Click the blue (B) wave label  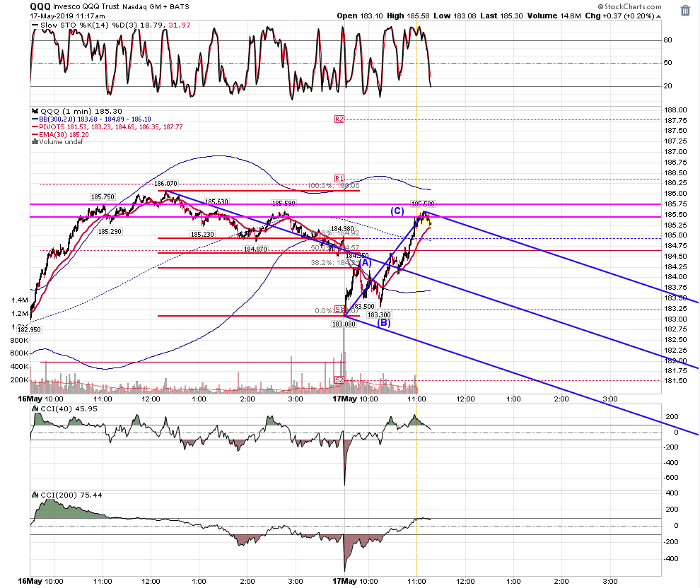point(384,322)
